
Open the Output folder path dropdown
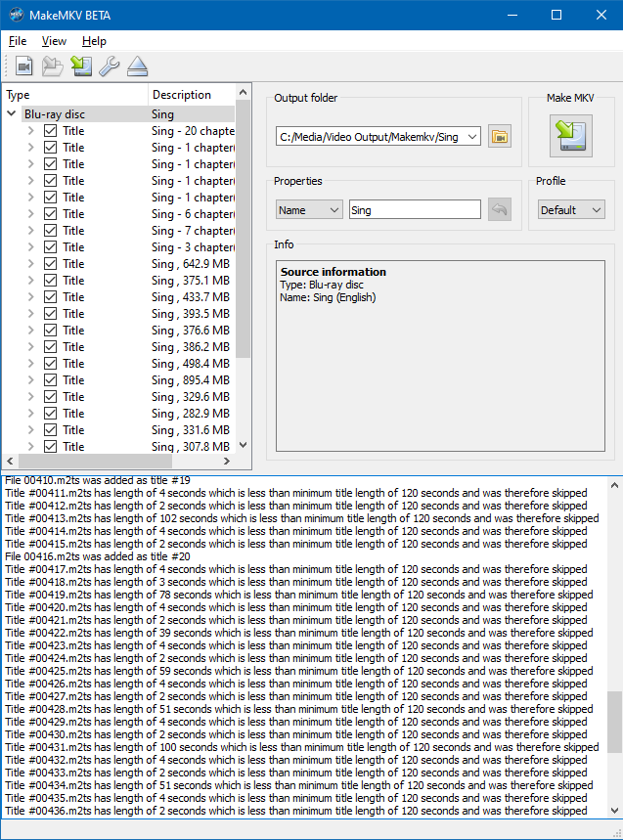472,137
